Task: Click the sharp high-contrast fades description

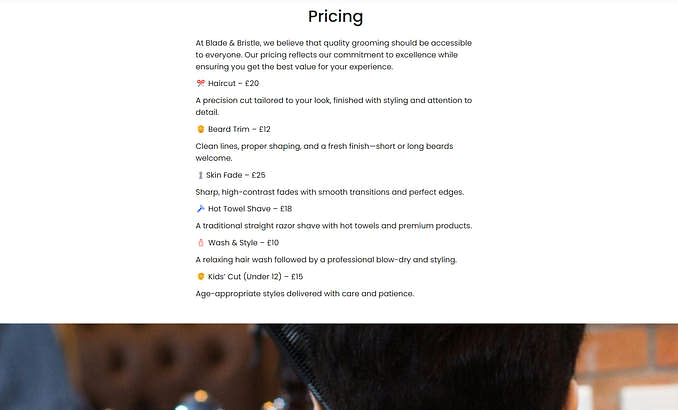Action: point(330,192)
